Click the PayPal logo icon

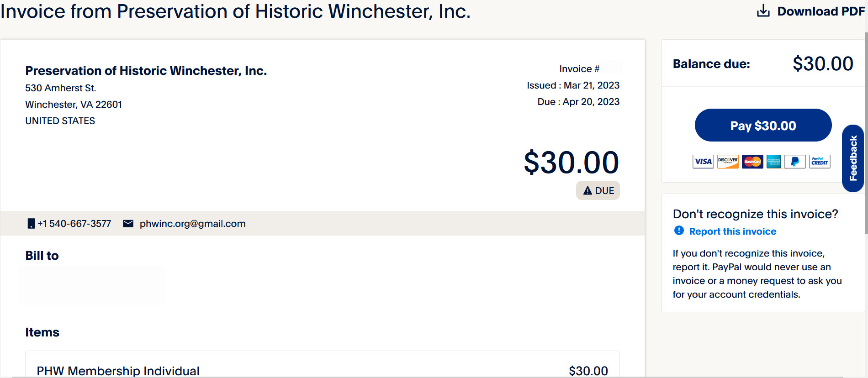[795, 162]
